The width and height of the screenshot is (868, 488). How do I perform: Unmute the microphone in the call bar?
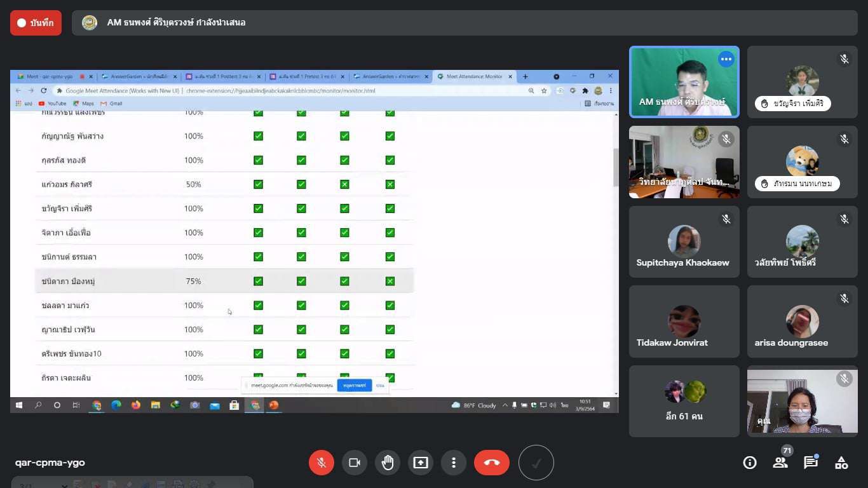pyautogui.click(x=322, y=463)
